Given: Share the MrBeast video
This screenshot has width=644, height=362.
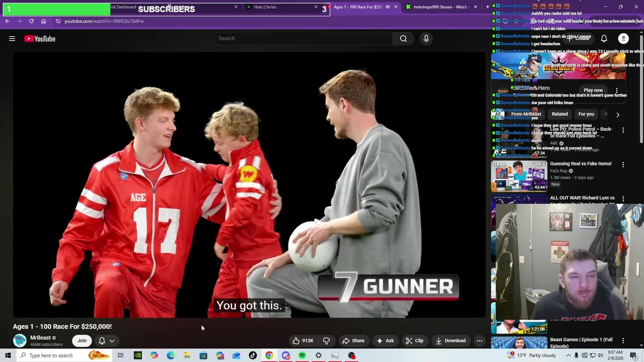Looking at the screenshot, I should click(x=353, y=341).
